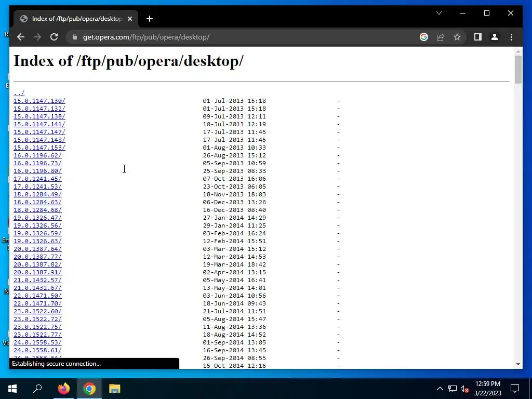Show hidden system tray icons
Screen dimensions: 532x399
point(440,389)
